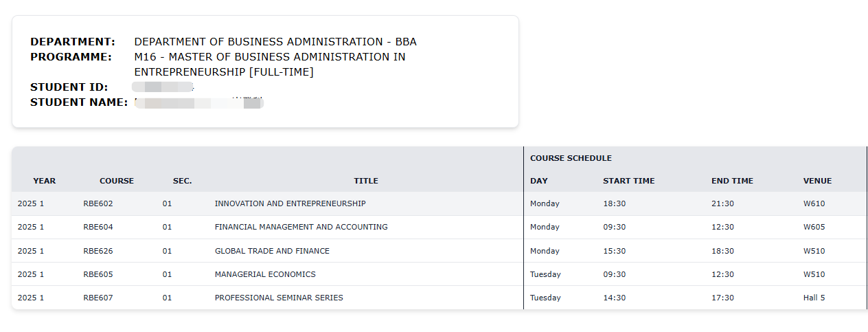This screenshot has height=332, width=868.
Task: Click Financial Management and Accounting title
Action: click(301, 227)
